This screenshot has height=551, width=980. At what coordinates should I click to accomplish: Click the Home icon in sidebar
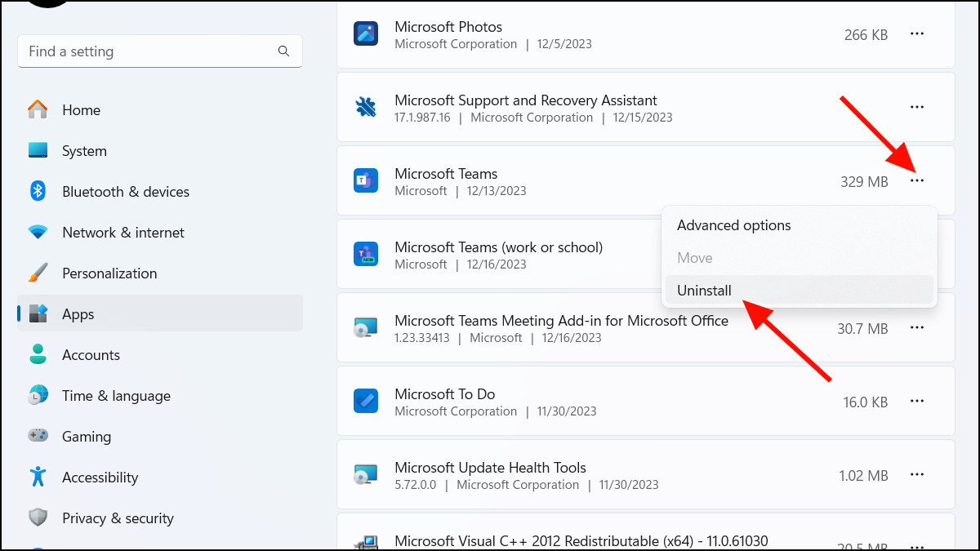click(38, 109)
